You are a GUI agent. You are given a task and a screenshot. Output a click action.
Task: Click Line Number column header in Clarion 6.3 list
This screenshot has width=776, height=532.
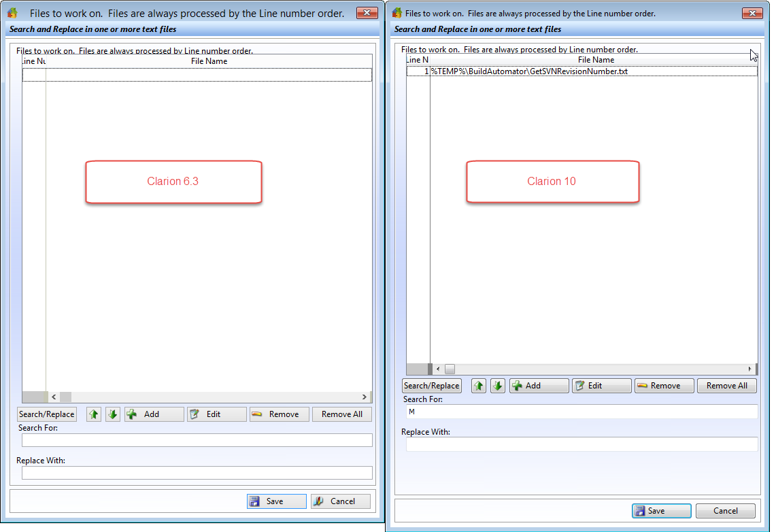pos(34,61)
